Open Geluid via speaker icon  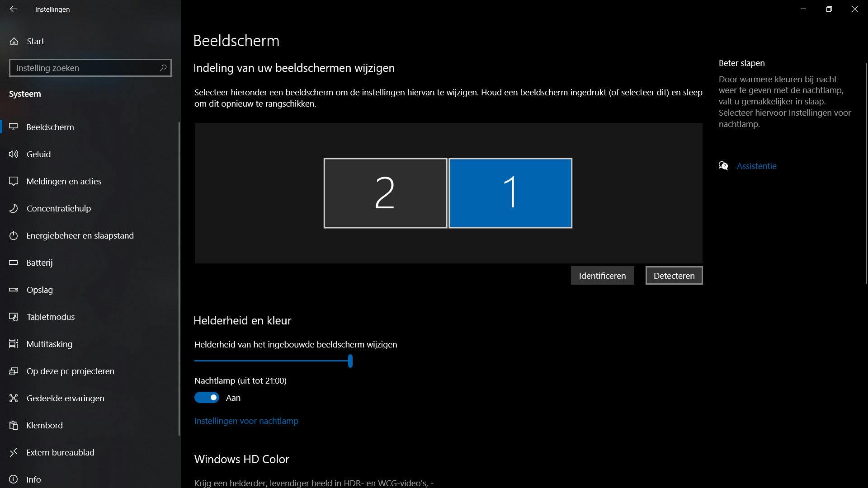point(14,154)
